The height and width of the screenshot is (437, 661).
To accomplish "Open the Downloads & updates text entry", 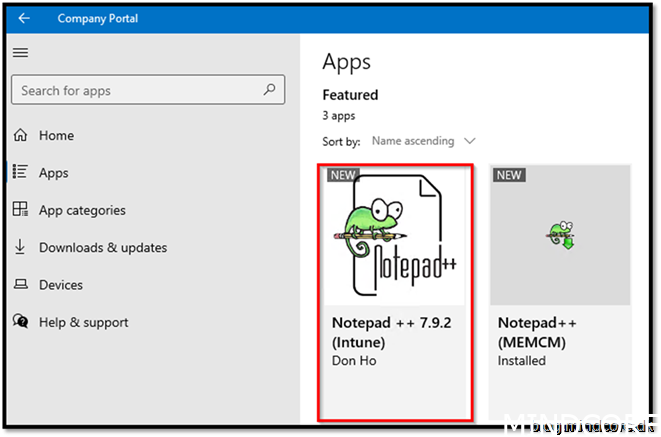I will 102,247.
